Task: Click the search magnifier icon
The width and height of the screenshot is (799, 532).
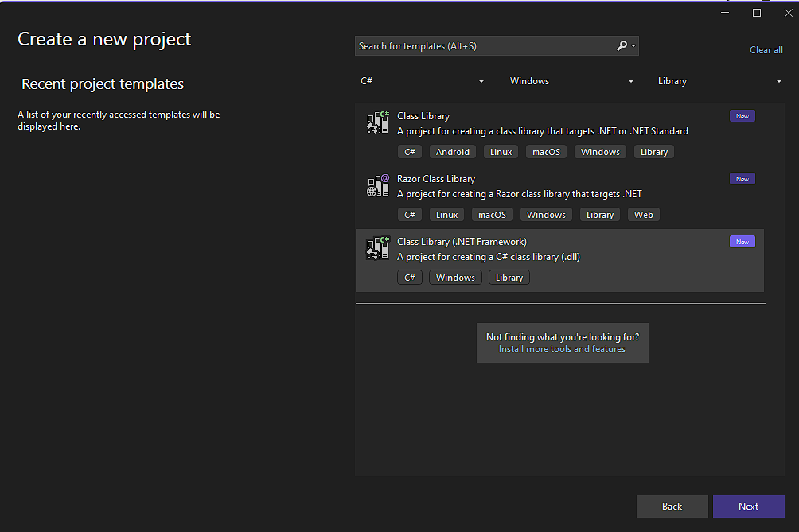Action: click(622, 46)
